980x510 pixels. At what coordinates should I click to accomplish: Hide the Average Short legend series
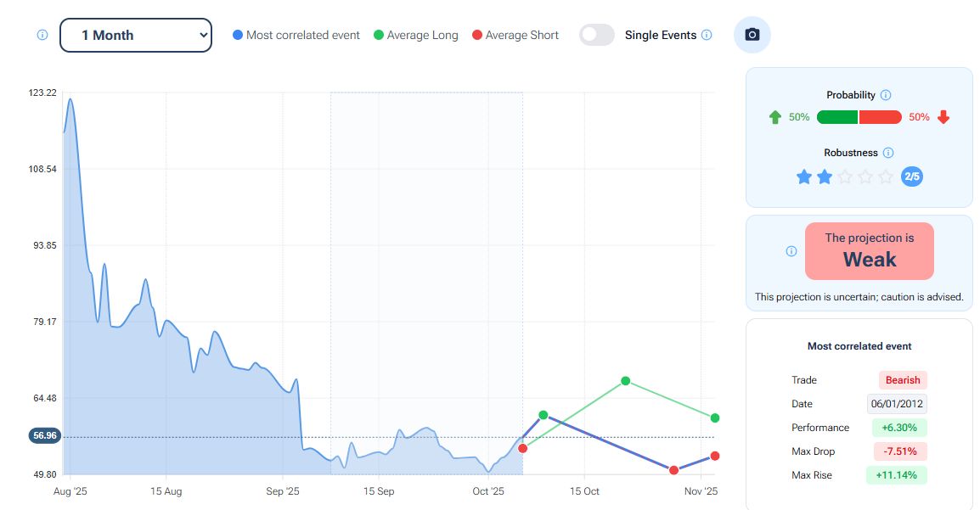(x=515, y=36)
